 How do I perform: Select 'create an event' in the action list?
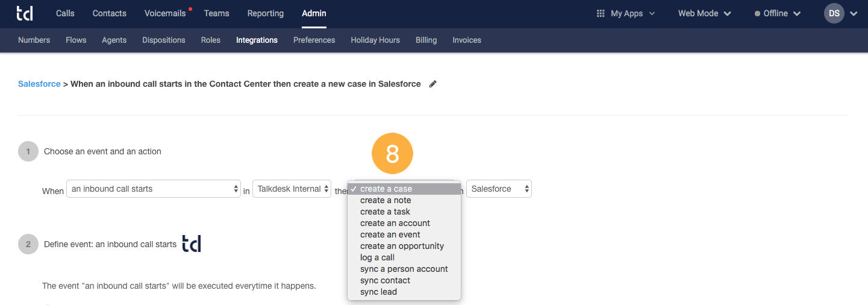(x=404, y=234)
